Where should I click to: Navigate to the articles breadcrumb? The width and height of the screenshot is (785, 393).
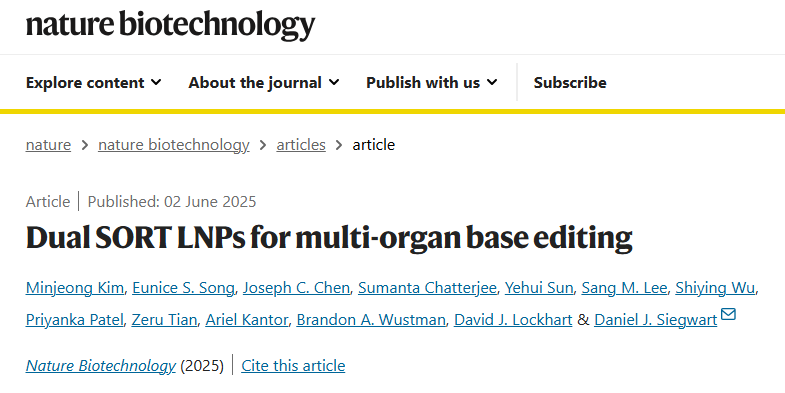coord(301,145)
